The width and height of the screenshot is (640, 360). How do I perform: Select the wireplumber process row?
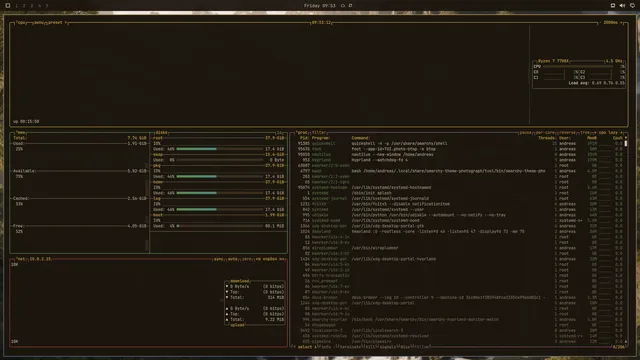tap(459, 248)
